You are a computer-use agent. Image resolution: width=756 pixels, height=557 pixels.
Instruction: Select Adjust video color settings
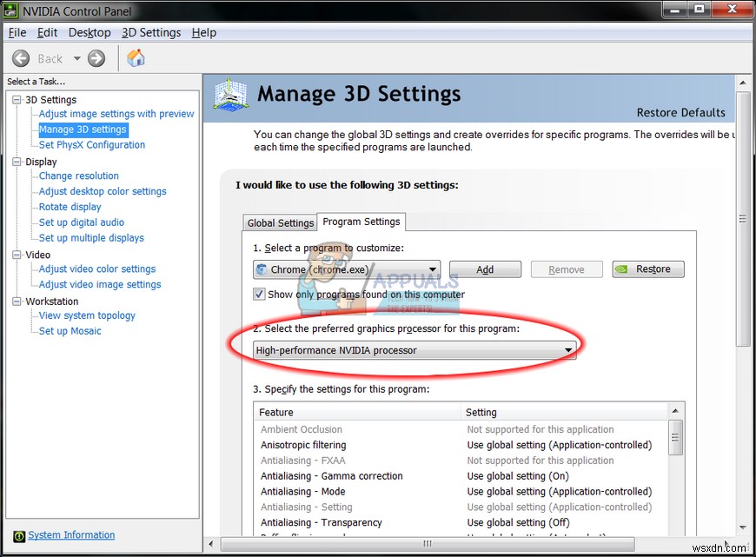click(x=97, y=269)
